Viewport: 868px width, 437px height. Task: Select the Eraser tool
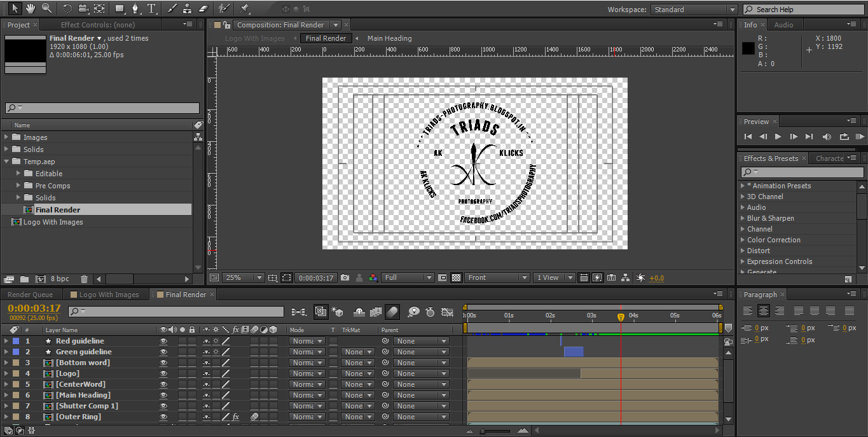point(203,8)
